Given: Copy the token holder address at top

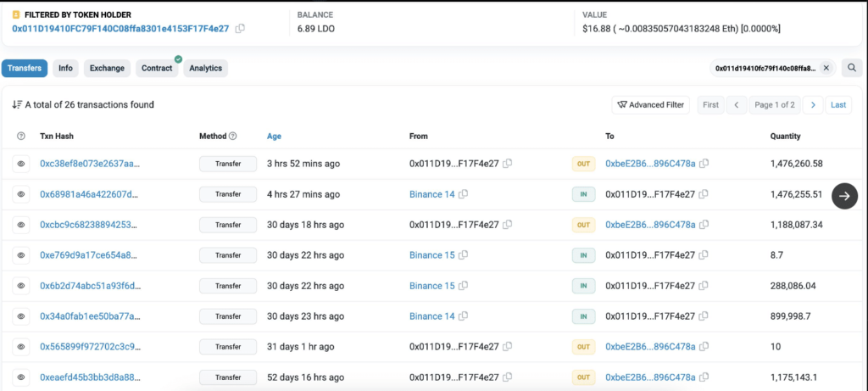Looking at the screenshot, I should click(241, 29).
